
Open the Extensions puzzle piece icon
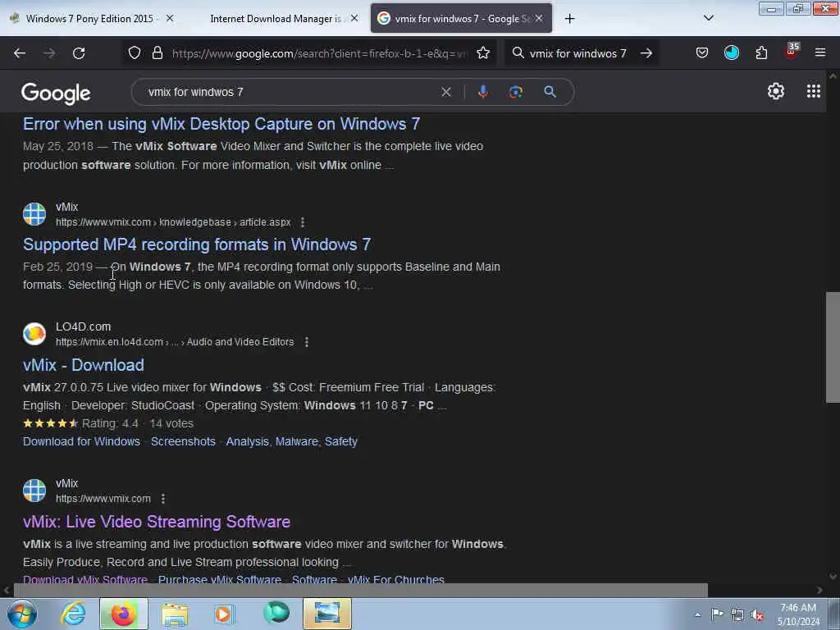pos(761,53)
